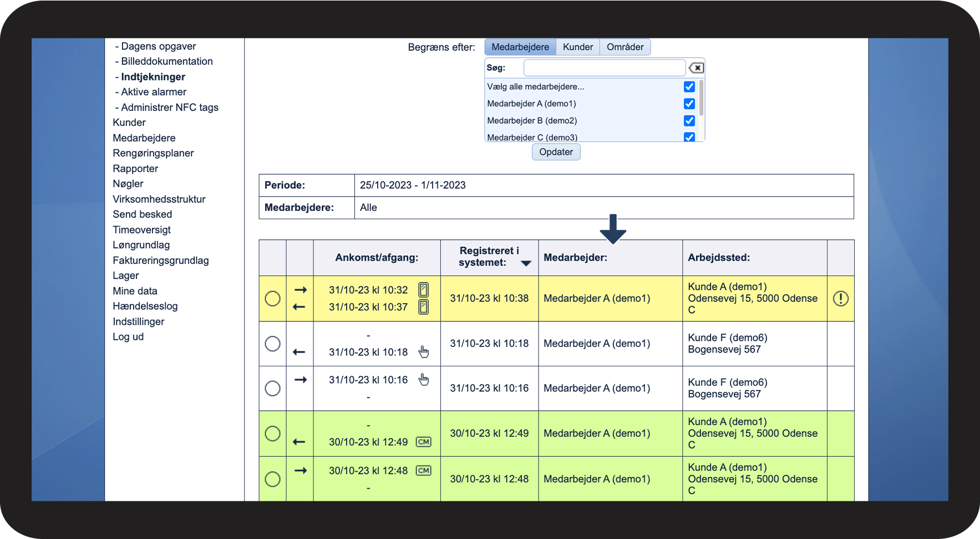980x539 pixels.
Task: Open Indstillinger page
Action: click(x=139, y=321)
